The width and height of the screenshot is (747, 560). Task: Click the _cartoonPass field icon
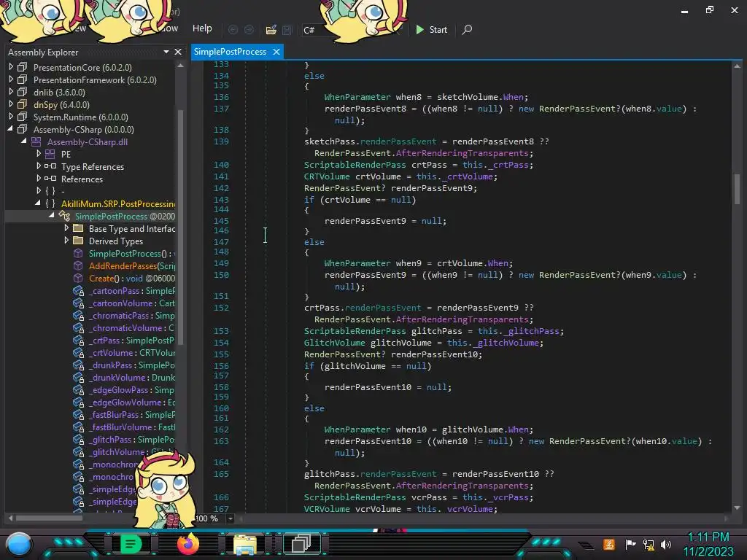tap(78, 290)
